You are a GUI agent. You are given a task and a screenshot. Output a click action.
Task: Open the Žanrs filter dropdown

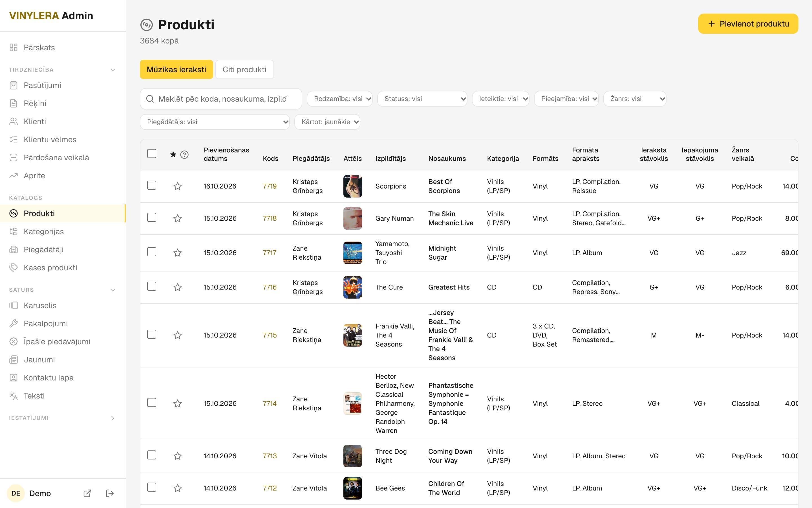pos(635,99)
